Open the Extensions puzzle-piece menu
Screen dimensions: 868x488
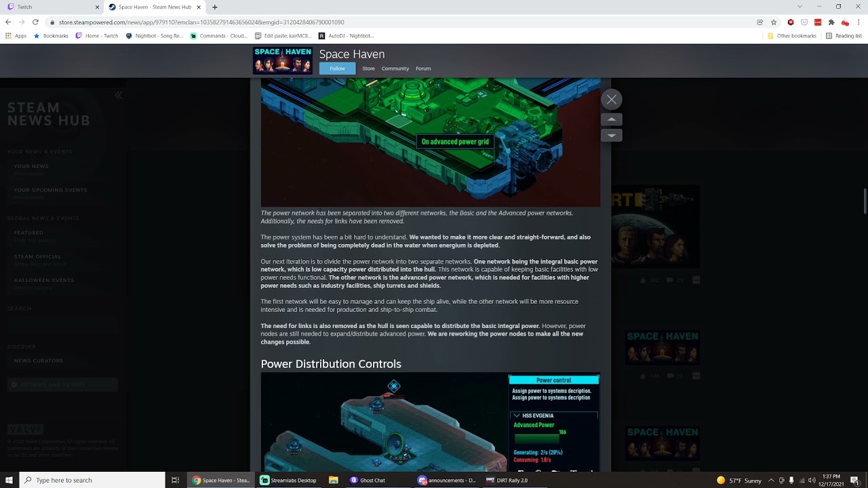click(x=831, y=22)
